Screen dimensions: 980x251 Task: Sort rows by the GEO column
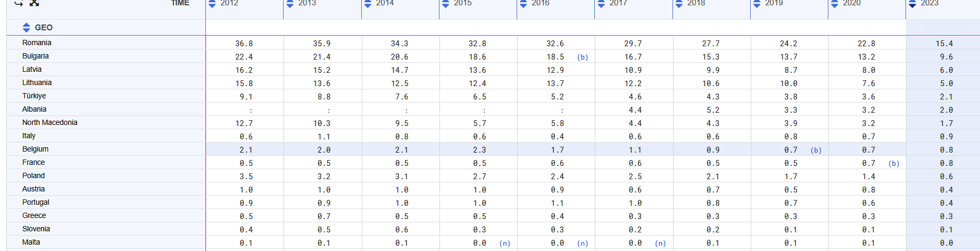[x=27, y=28]
